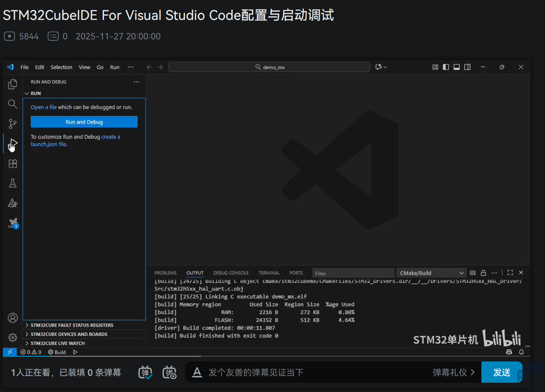Open the STM32Cube activity bar icon
545x392 pixels.
point(13,223)
